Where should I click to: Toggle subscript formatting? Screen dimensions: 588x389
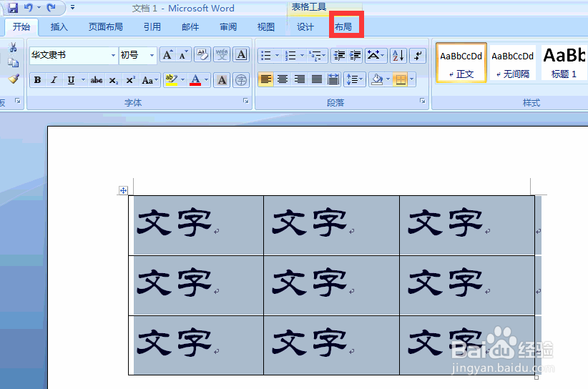114,80
